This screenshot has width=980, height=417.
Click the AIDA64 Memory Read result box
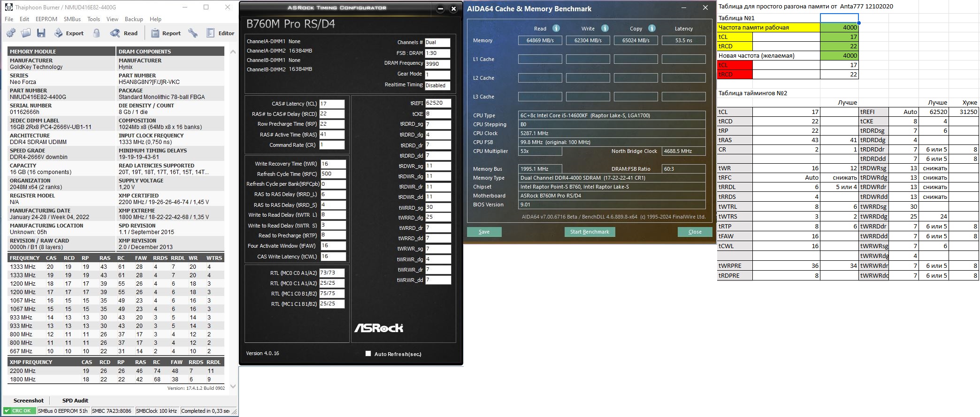click(540, 40)
